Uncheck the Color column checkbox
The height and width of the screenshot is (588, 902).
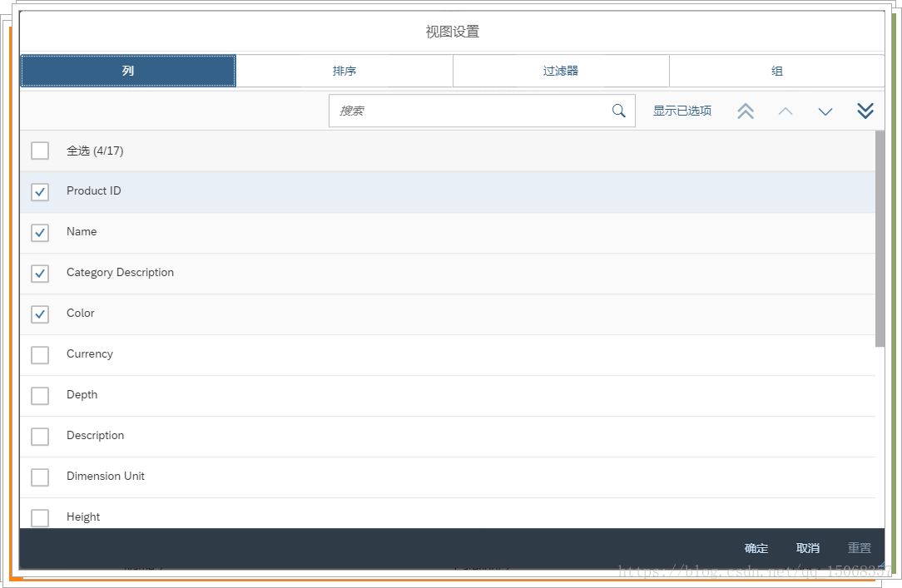point(40,314)
